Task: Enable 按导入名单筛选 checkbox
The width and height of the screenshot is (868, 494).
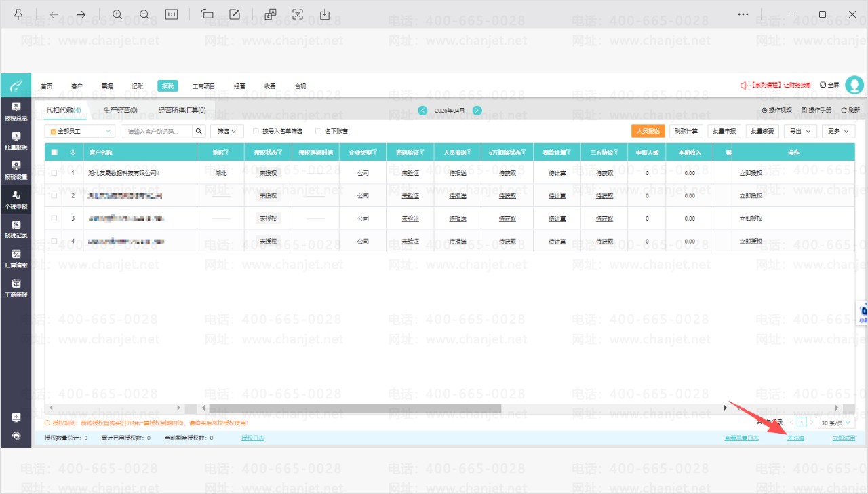Action: pyautogui.click(x=256, y=131)
